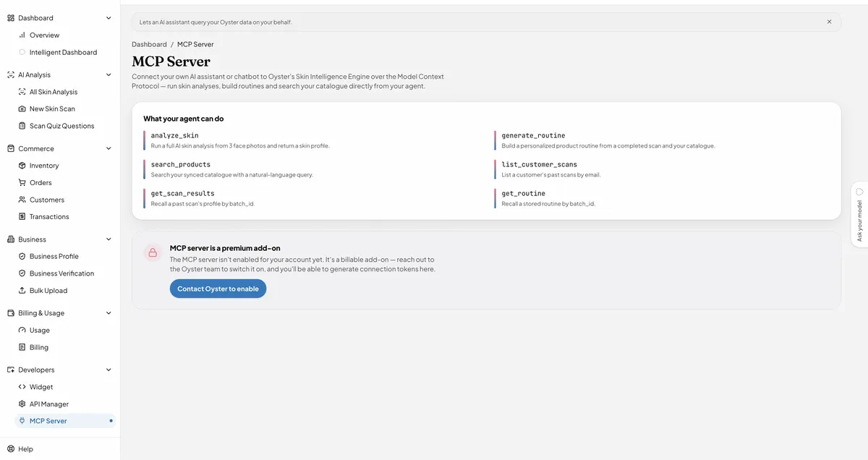This screenshot has height=460, width=868.
Task: Click the Orders shopping bag icon
Action: click(22, 182)
